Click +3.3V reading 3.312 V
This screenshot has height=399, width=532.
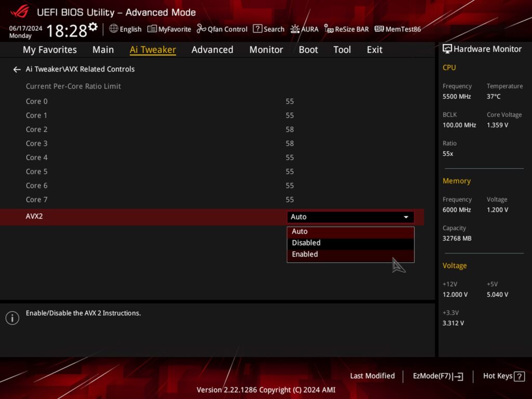tap(453, 323)
